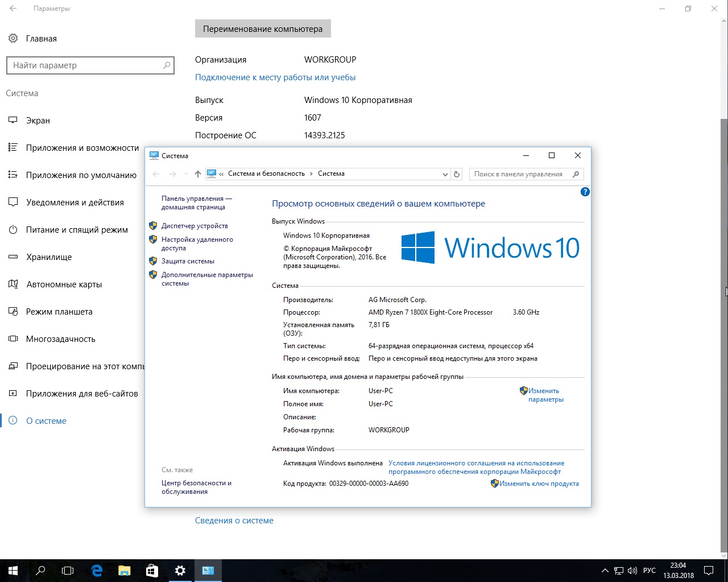Click the Forward arrow in Система window
The image size is (728, 582).
click(173, 174)
